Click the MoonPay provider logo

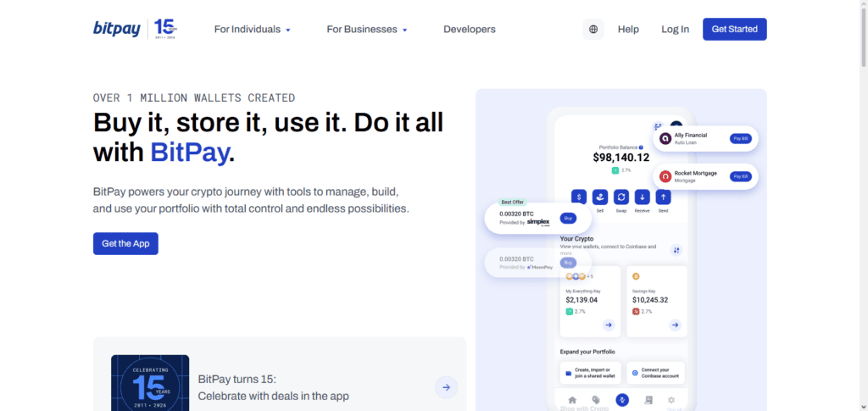coord(540,267)
